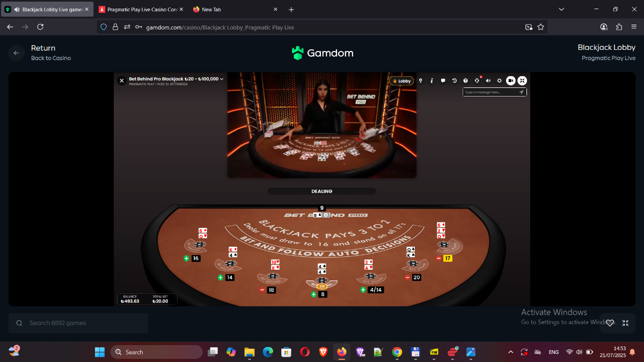Click the bet behind spot below K and 4 cards
This screenshot has height=362, width=644.
[x=229, y=264]
